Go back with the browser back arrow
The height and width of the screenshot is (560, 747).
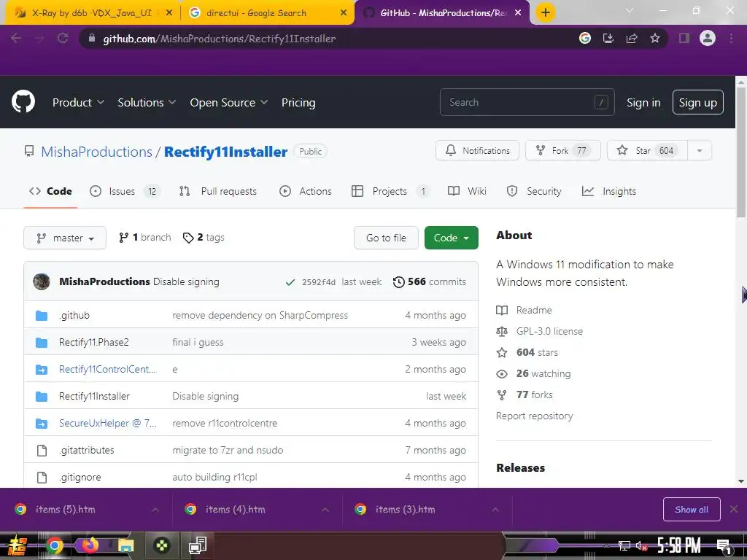[16, 39]
